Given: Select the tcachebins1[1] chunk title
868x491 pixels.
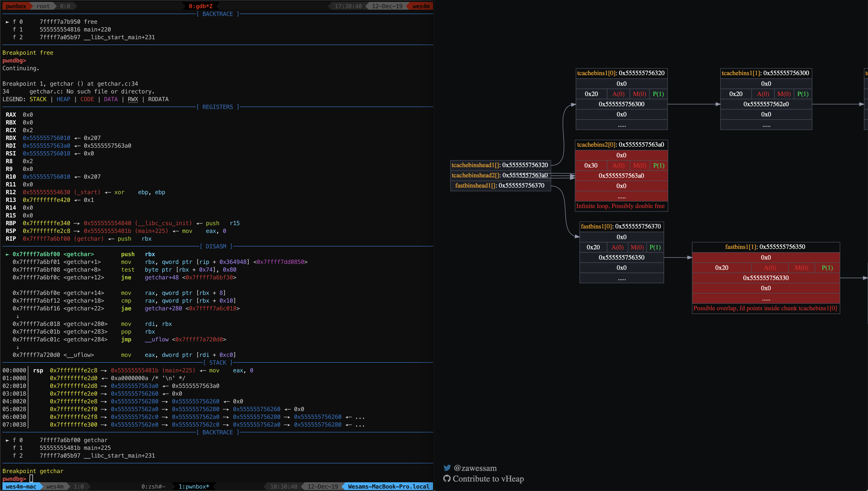Looking at the screenshot, I should click(765, 73).
